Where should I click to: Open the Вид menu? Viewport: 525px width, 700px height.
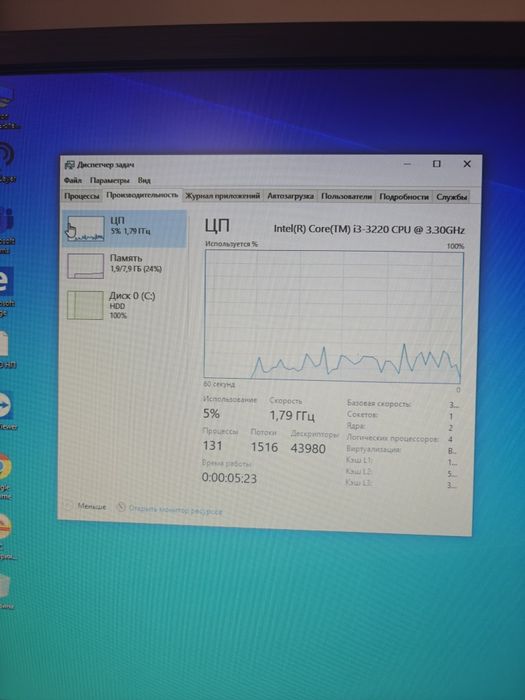pos(144,180)
